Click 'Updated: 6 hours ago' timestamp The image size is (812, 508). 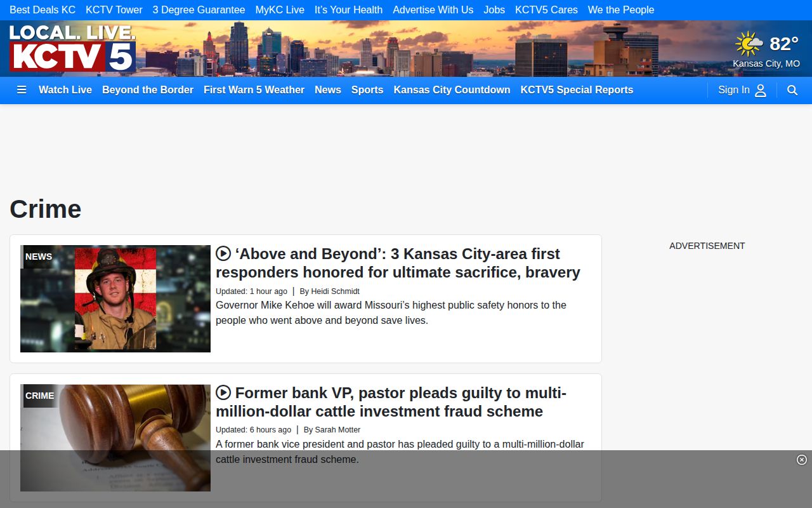(x=253, y=430)
